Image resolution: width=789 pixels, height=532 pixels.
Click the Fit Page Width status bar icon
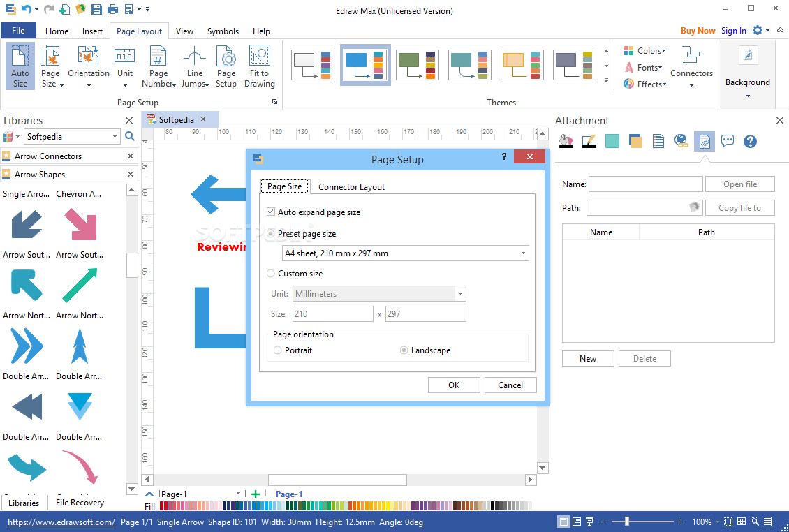tap(742, 522)
